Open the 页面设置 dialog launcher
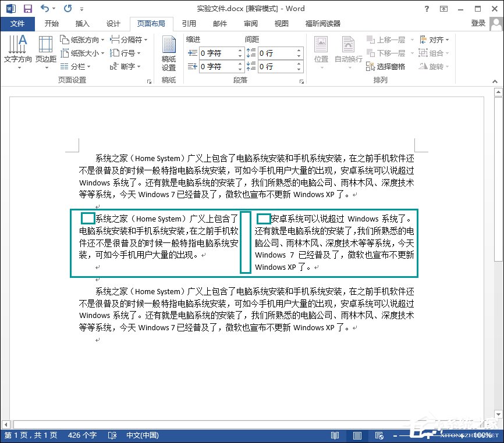Screen dimensions: 504x443 149,80
